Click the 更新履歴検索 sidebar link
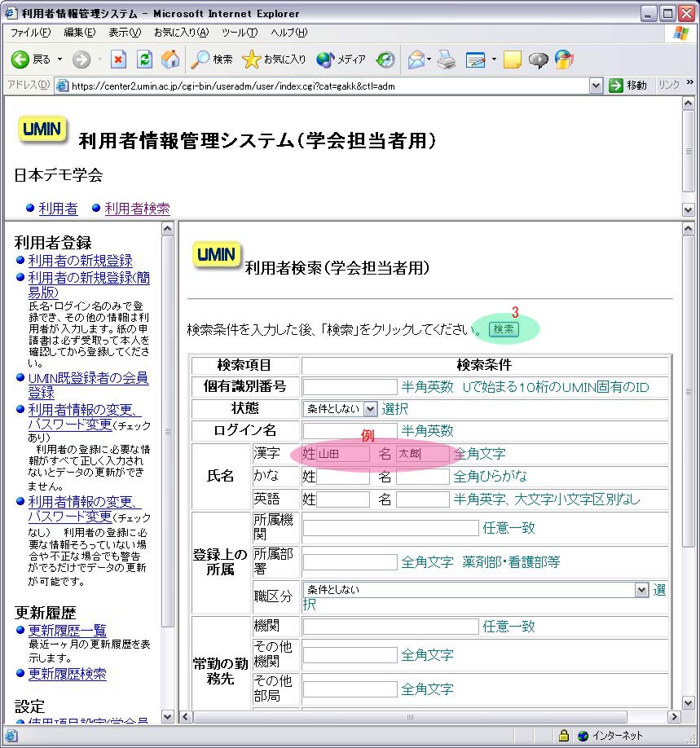The image size is (700, 748). pos(67,674)
